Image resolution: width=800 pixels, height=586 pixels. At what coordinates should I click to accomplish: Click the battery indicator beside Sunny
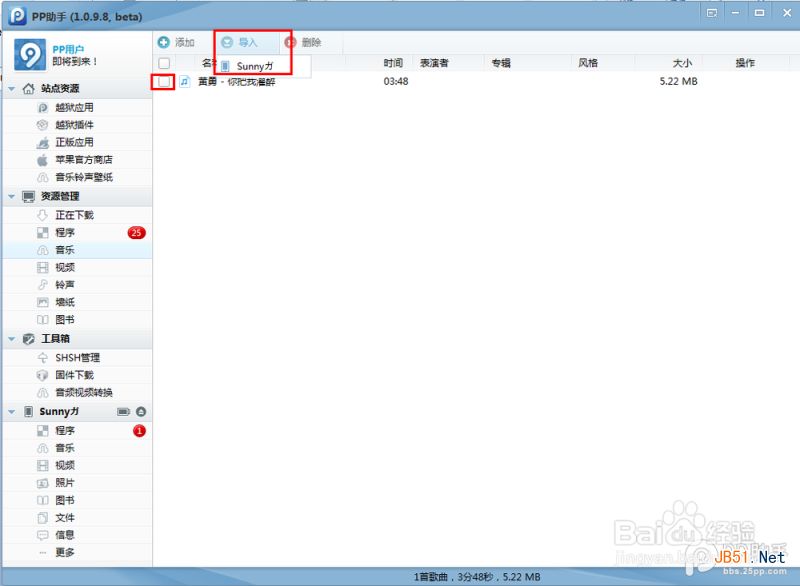122,411
